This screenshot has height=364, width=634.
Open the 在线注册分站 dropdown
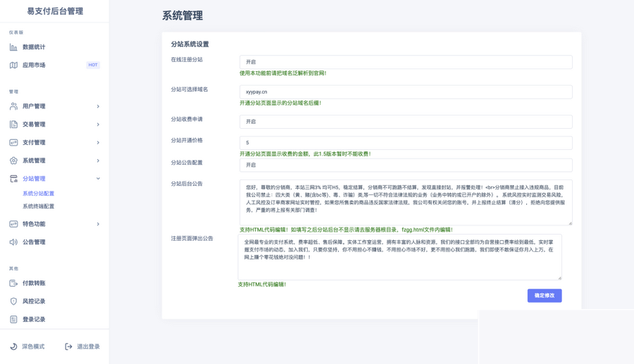(x=405, y=62)
